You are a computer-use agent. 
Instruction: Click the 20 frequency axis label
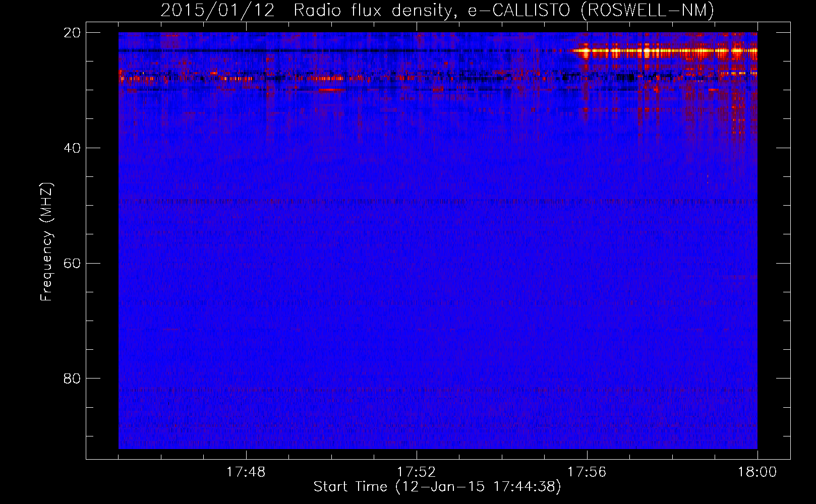click(72, 33)
